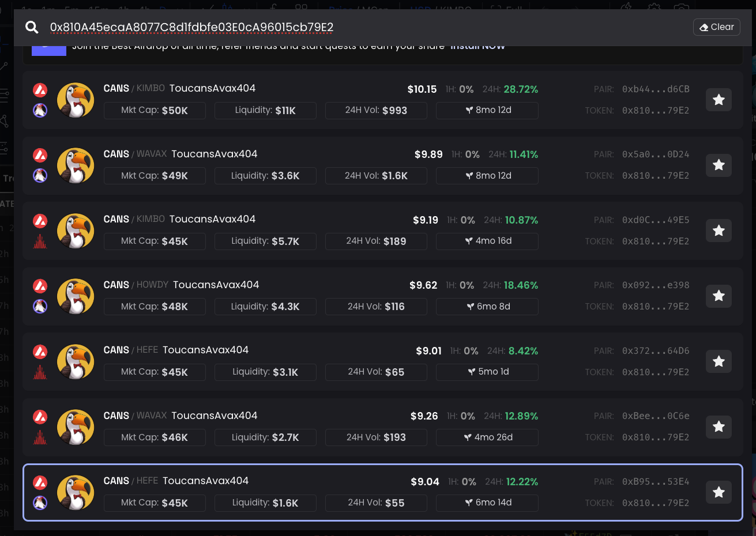Click red DEX icon in the $9.01 CANS/HEFE row
Screen dimensions: 756x536
[x=40, y=372]
